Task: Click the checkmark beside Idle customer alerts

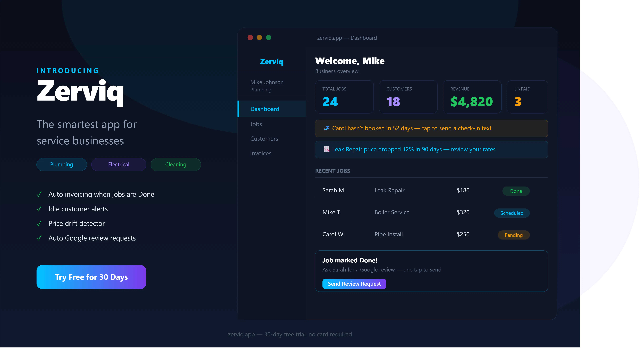Action: click(39, 209)
